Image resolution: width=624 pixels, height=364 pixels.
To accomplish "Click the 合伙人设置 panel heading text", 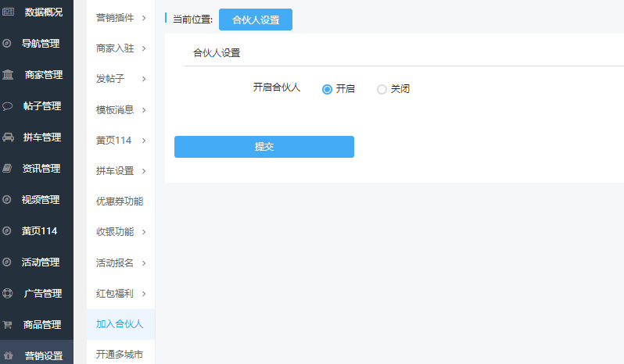I will (x=217, y=53).
